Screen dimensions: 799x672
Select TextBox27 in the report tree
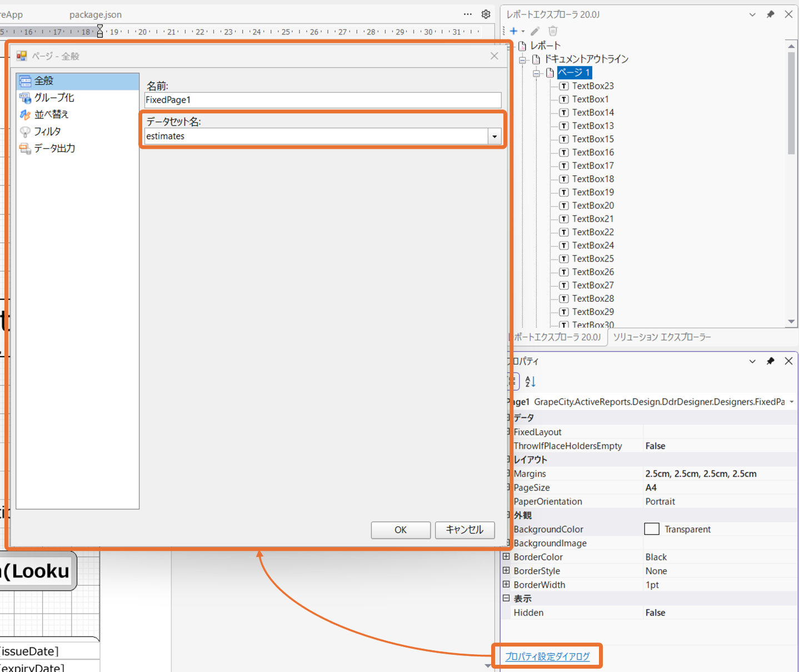point(593,286)
